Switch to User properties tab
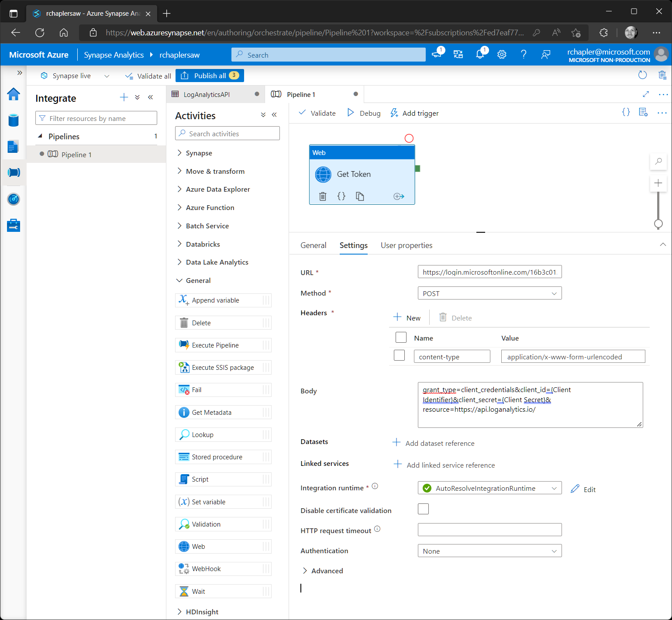Image resolution: width=672 pixels, height=620 pixels. click(x=407, y=245)
